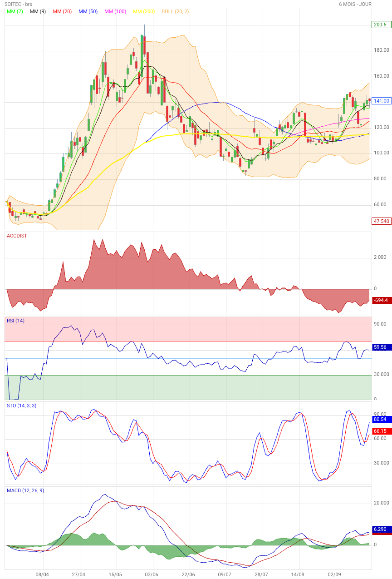Select the 160.00 price axis label
Screen dimensions: 392x579
[382, 76]
